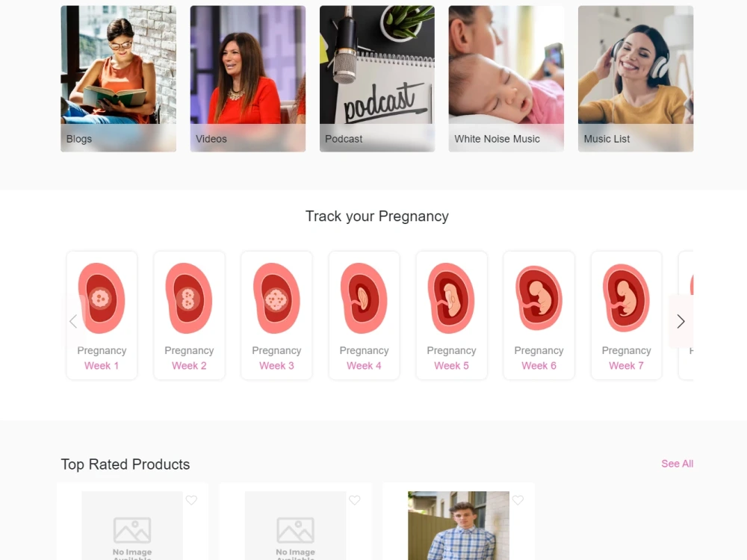Open the plaid shirt product image

pyautogui.click(x=459, y=526)
